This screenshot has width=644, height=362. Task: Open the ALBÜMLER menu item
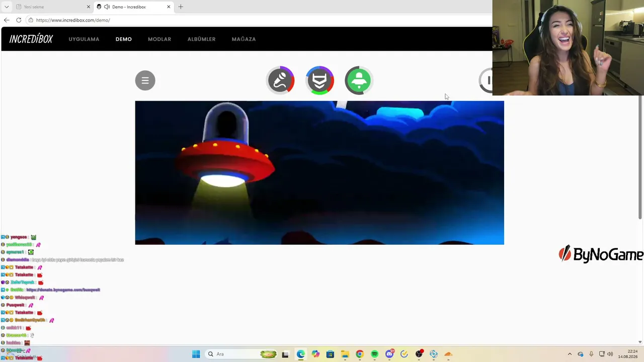point(201,39)
